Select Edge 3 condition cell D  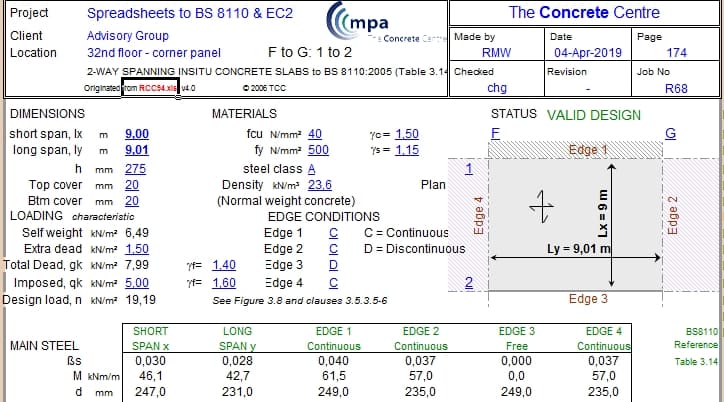point(333,265)
